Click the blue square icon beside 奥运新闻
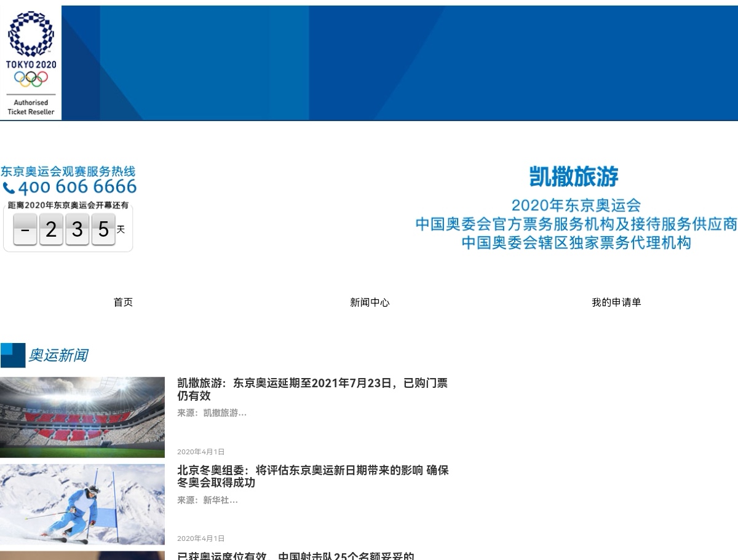This screenshot has width=738, height=560. 13,355
